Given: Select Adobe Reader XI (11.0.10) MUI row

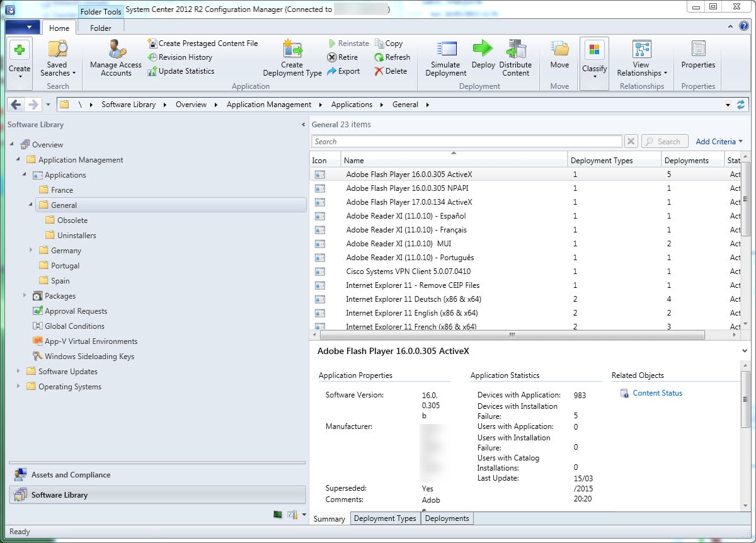Looking at the screenshot, I should click(526, 243).
